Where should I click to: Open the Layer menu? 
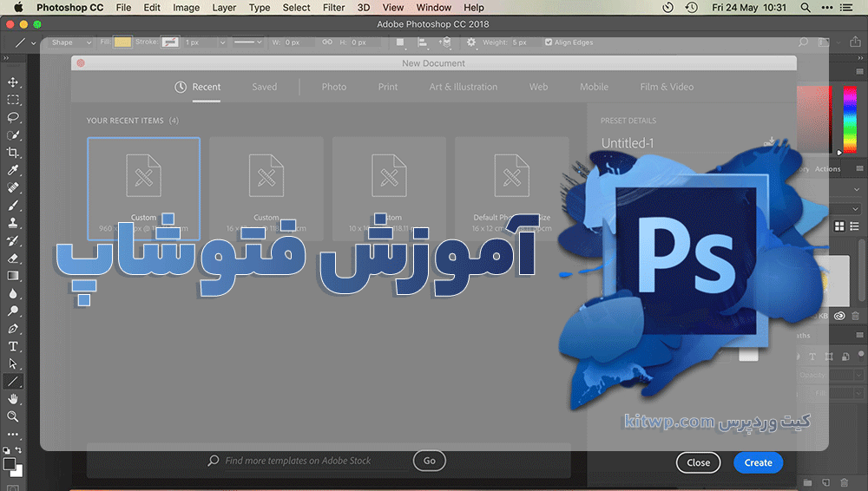point(224,8)
